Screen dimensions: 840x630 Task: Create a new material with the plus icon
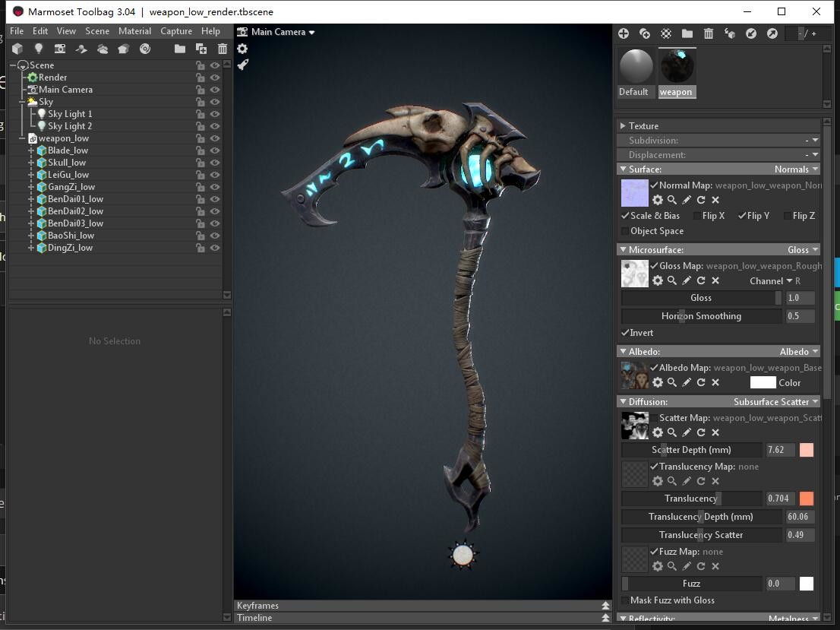pos(624,33)
